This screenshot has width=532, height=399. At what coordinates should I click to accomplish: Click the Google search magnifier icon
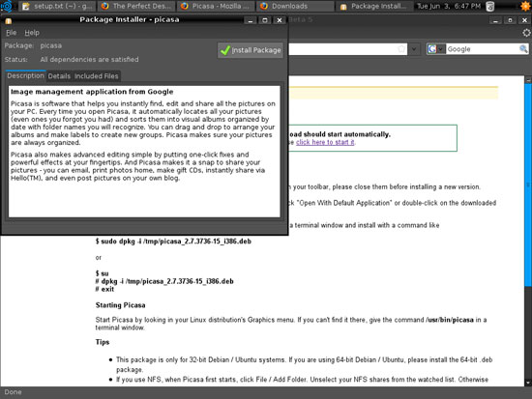click(x=523, y=49)
